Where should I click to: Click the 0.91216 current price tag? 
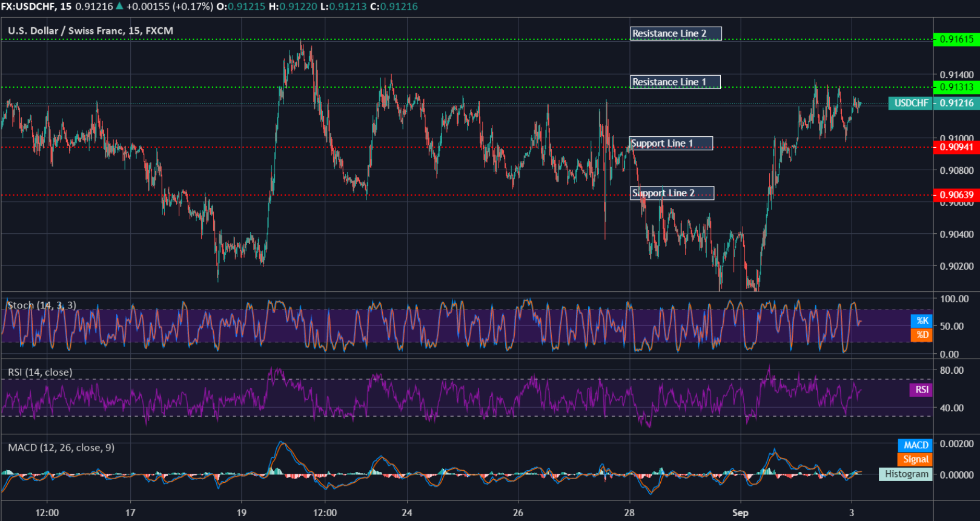956,103
